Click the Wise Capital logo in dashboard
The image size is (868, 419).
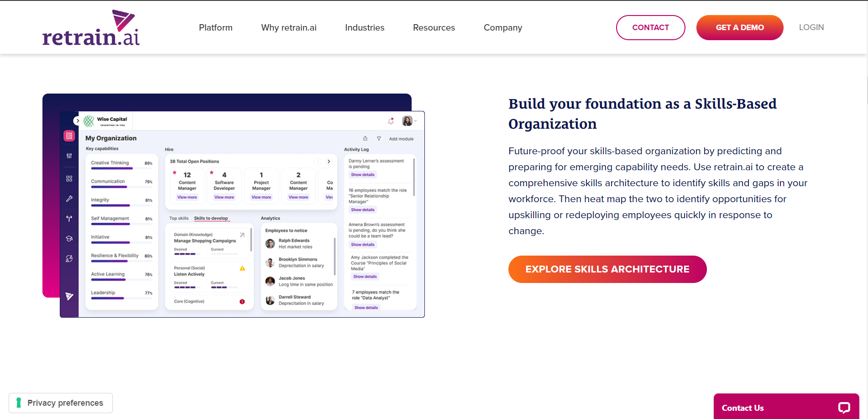(x=105, y=120)
